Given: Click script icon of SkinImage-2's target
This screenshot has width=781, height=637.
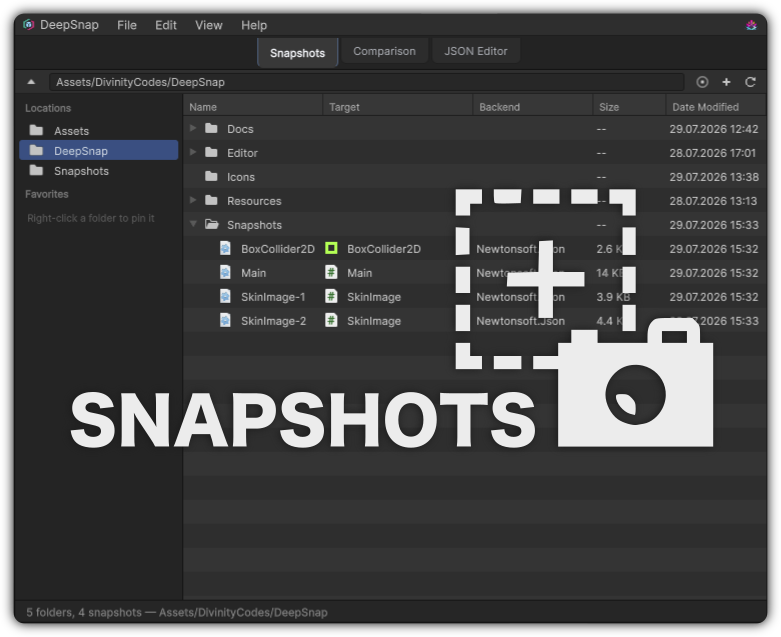Looking at the screenshot, I should (x=331, y=320).
